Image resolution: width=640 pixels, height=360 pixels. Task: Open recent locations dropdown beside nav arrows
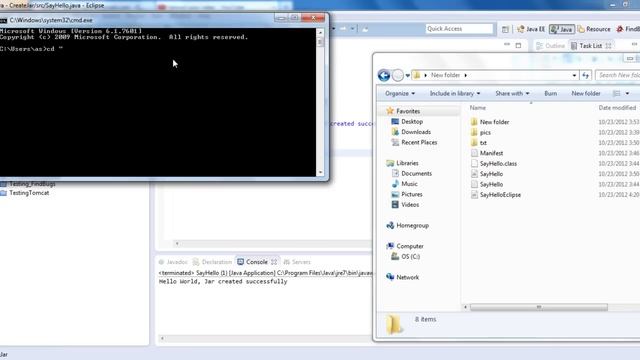407,76
